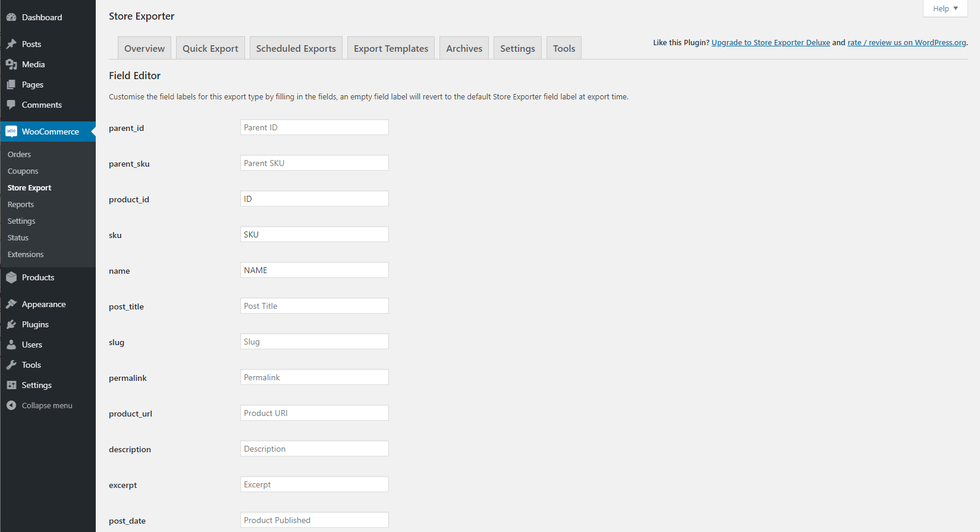Follow the rate / review on WordPress.org link

906,42
